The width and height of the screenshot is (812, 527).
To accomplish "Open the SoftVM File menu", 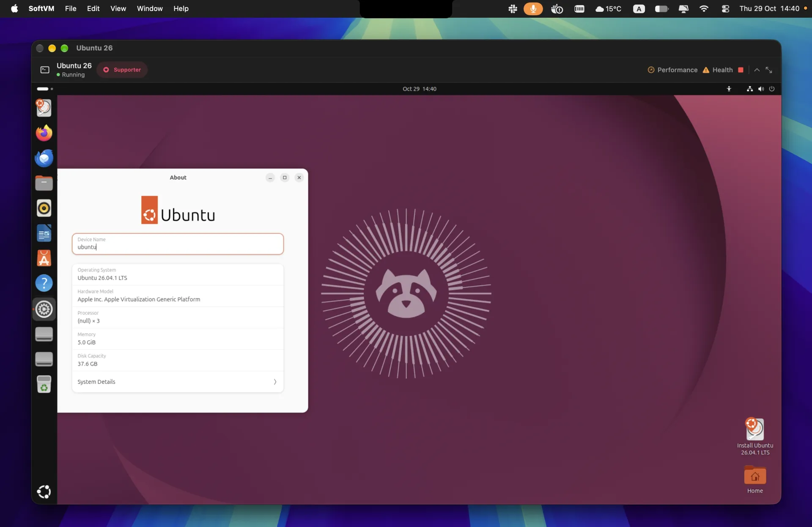I will [71, 8].
